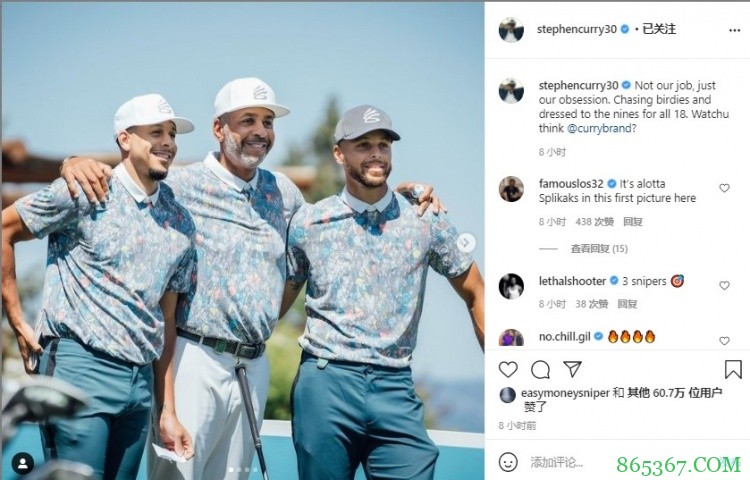The image size is (750, 480).
Task: Save post with bookmark icon
Action: (733, 369)
